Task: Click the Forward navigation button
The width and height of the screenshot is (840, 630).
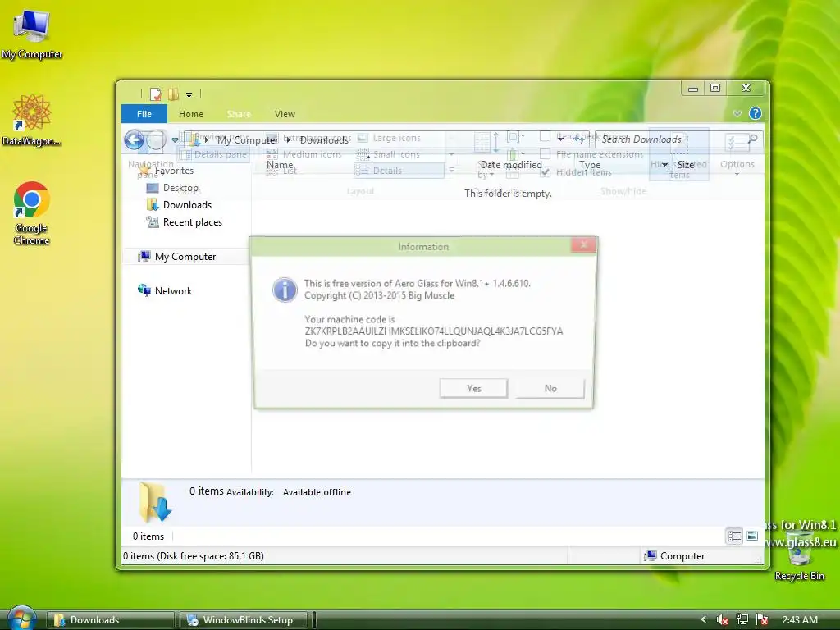Action: pos(156,139)
